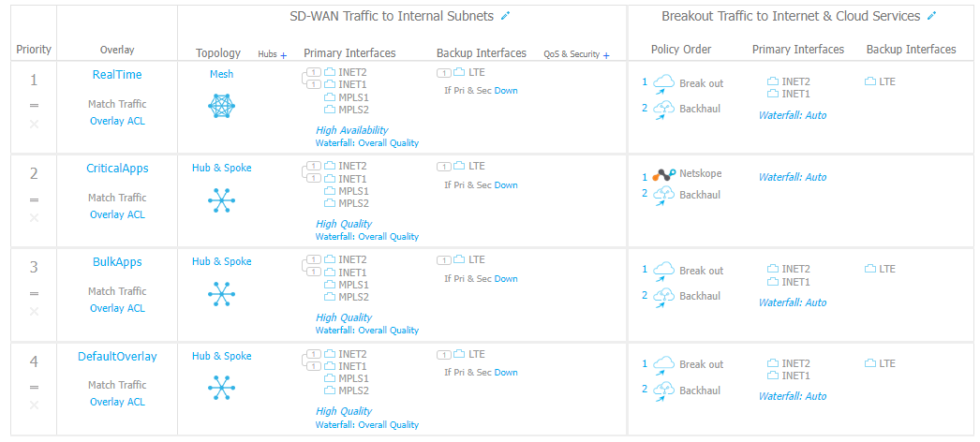The height and width of the screenshot is (442, 980).
Task: Click Down link in RealTime backup condition
Action: tap(506, 91)
